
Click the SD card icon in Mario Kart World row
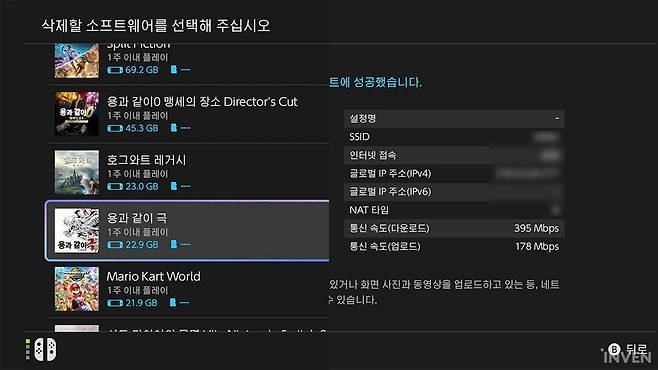pyautogui.click(x=173, y=302)
